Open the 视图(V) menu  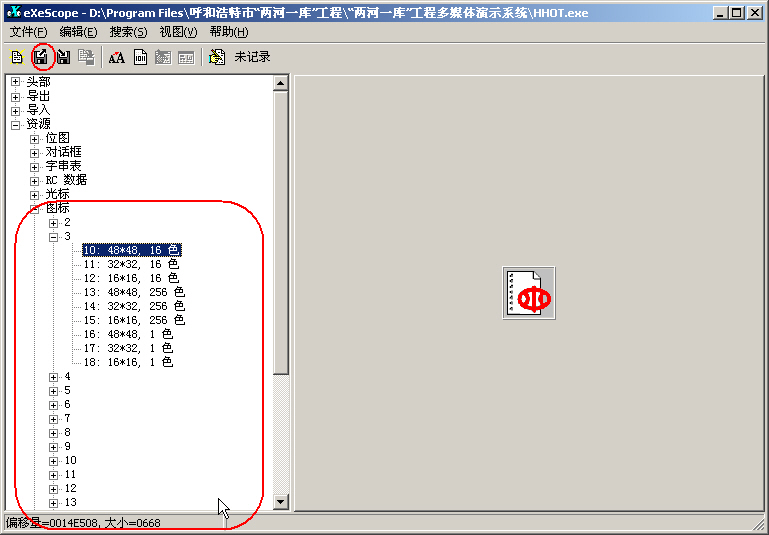tap(179, 32)
